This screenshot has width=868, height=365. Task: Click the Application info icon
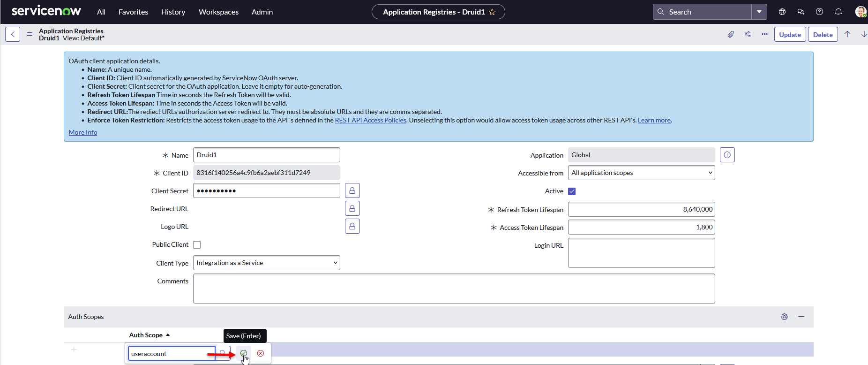pyautogui.click(x=727, y=155)
